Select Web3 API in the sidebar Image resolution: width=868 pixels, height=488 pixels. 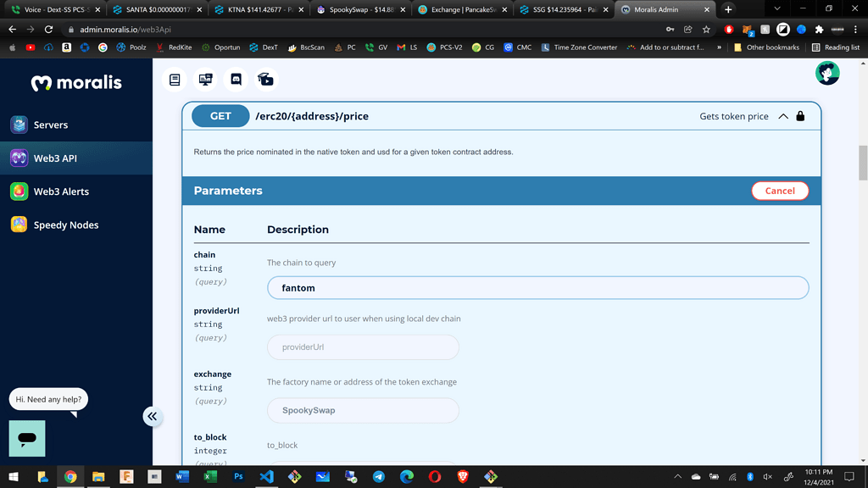pos(76,158)
